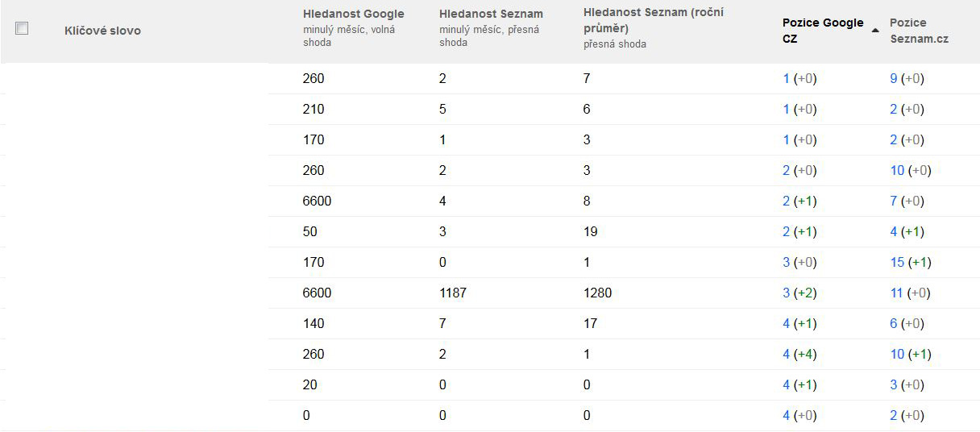Open Seznam position 7 link
The height and width of the screenshot is (432, 980).
[893, 201]
